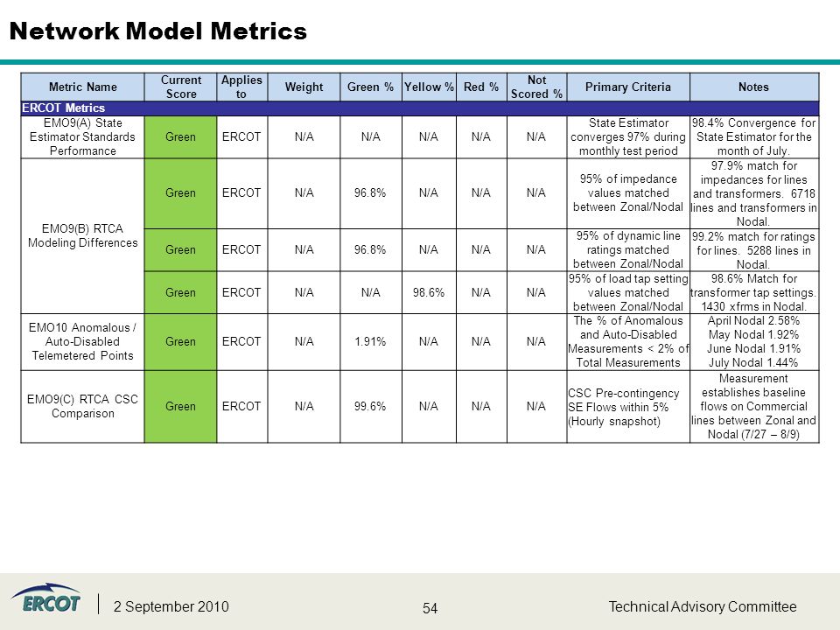Click Green score cell in dynamic line ratings row
The image size is (840, 630).
[x=180, y=249]
